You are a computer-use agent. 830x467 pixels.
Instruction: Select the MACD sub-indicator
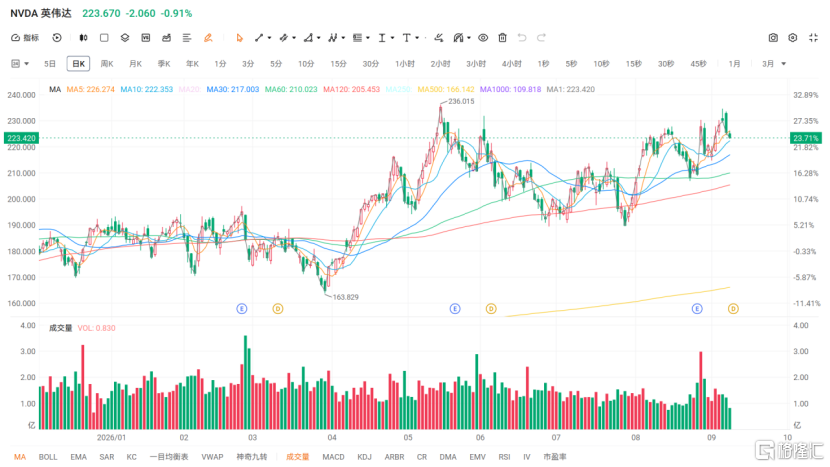333,457
